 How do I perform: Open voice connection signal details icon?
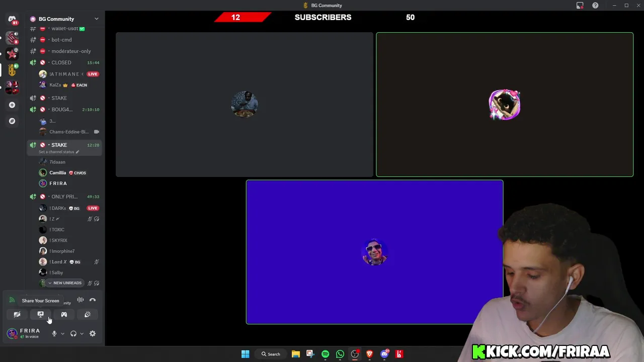(x=12, y=300)
